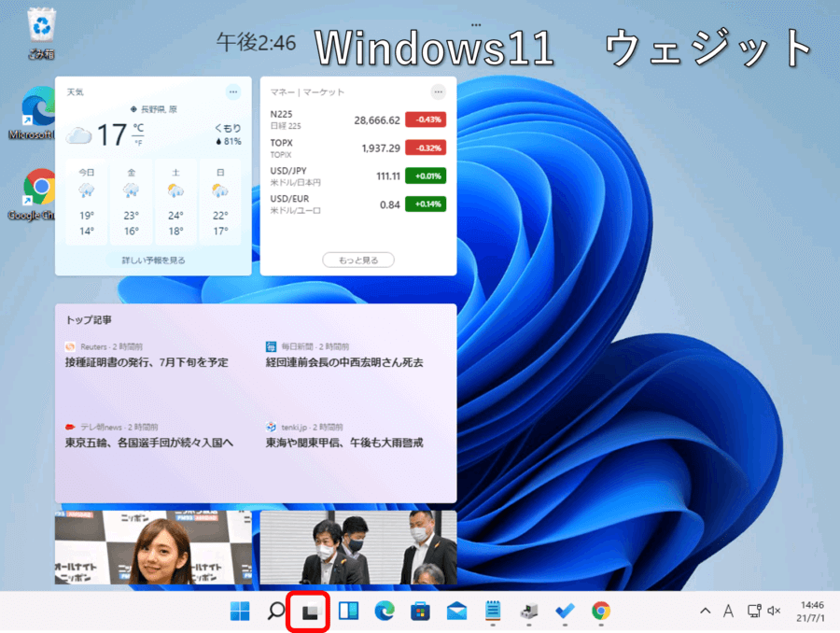Open Task View on the taskbar
The width and height of the screenshot is (840, 633).
tap(311, 611)
